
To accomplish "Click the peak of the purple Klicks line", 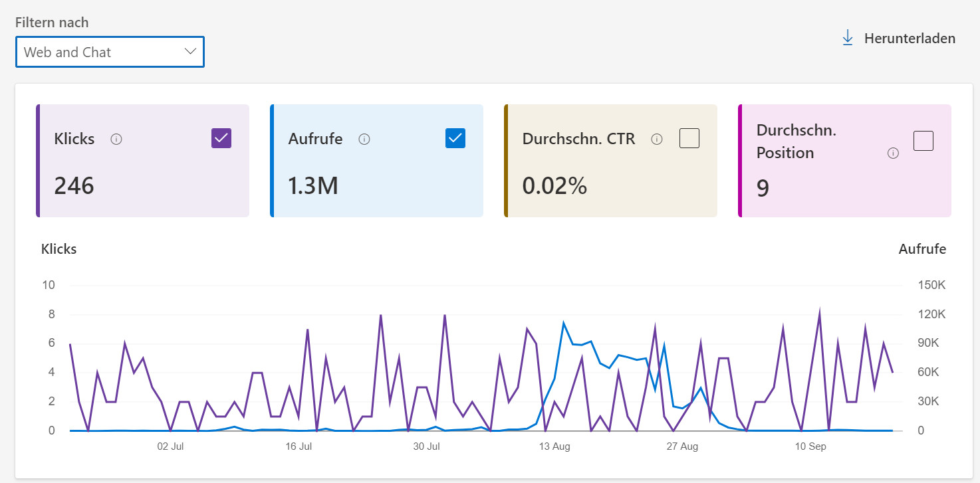I will [x=820, y=308].
